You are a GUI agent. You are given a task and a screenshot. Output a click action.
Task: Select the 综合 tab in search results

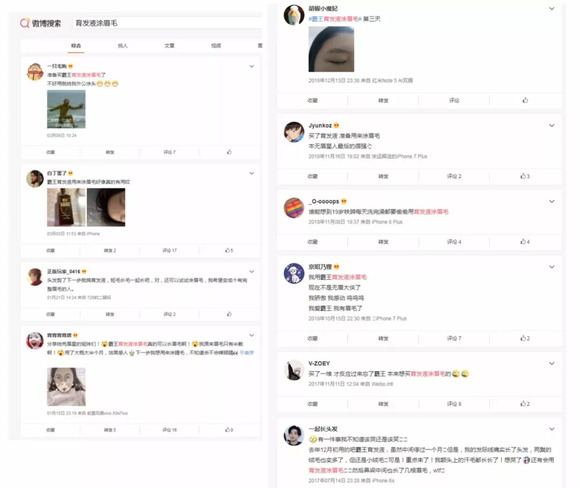click(x=76, y=46)
